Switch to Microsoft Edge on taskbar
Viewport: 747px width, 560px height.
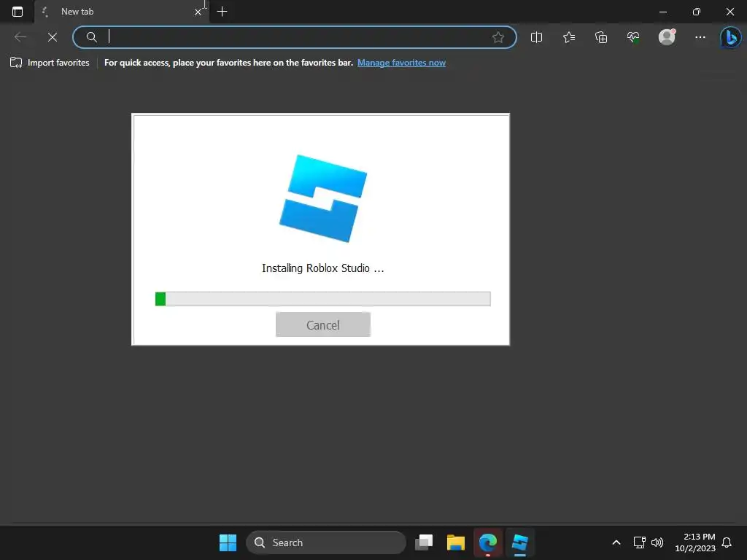487,542
